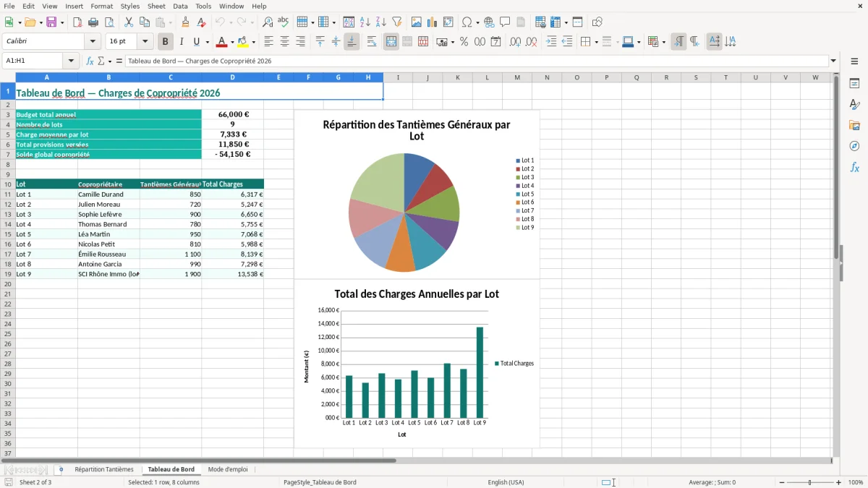Click the Copy icon
Screen dimensions: 868x488
pos(145,22)
